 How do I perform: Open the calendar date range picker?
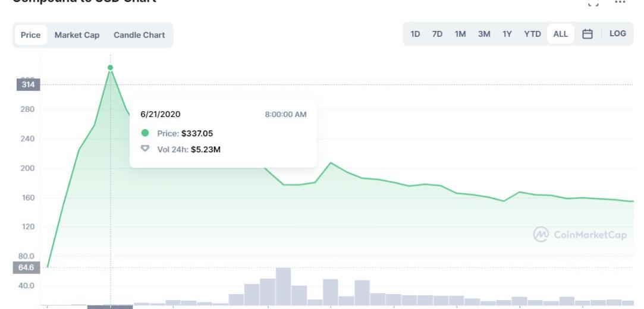coord(588,34)
